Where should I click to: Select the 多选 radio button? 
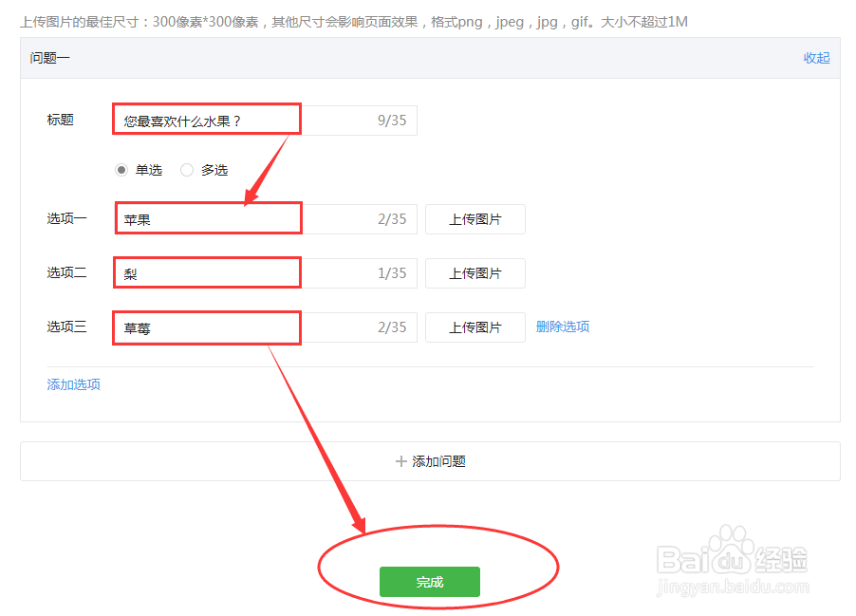[x=185, y=169]
